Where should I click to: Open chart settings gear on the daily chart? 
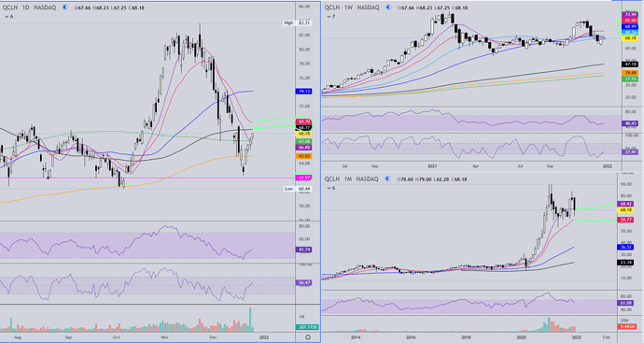click(x=308, y=337)
